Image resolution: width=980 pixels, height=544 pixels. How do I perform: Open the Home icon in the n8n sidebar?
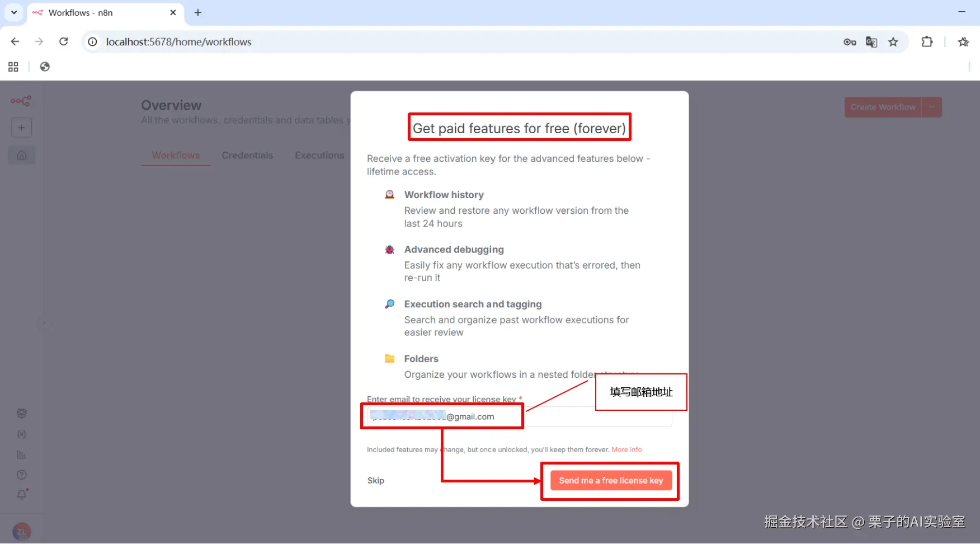tap(22, 155)
